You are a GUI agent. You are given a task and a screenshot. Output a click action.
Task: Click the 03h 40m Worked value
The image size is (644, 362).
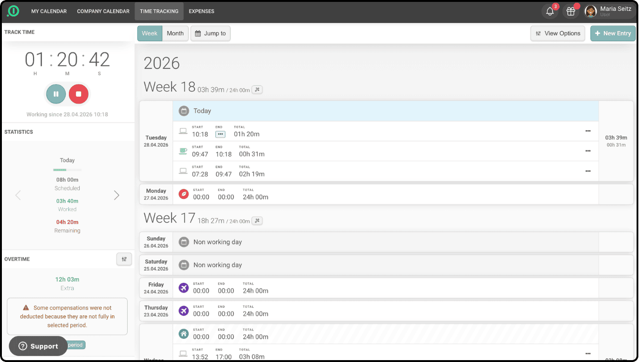(67, 201)
